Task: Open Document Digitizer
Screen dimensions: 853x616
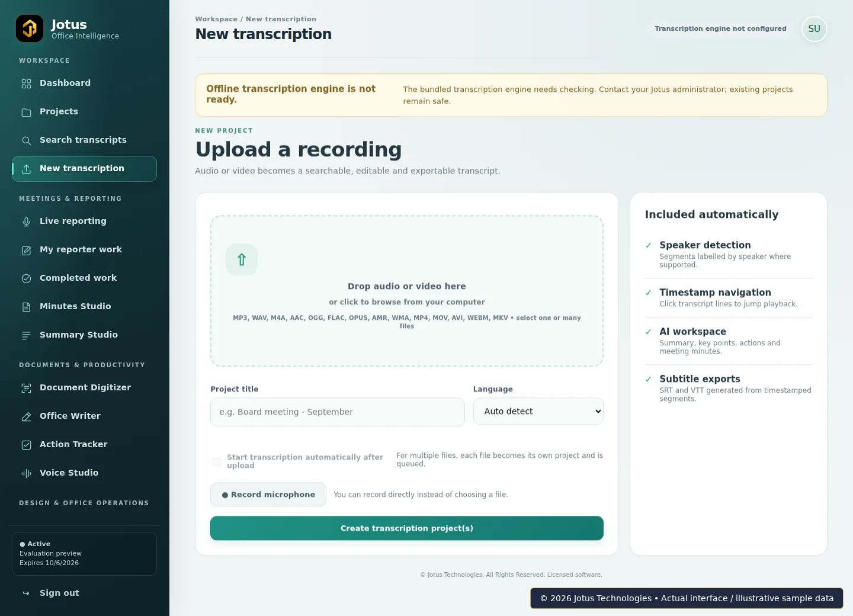Action: point(84,388)
